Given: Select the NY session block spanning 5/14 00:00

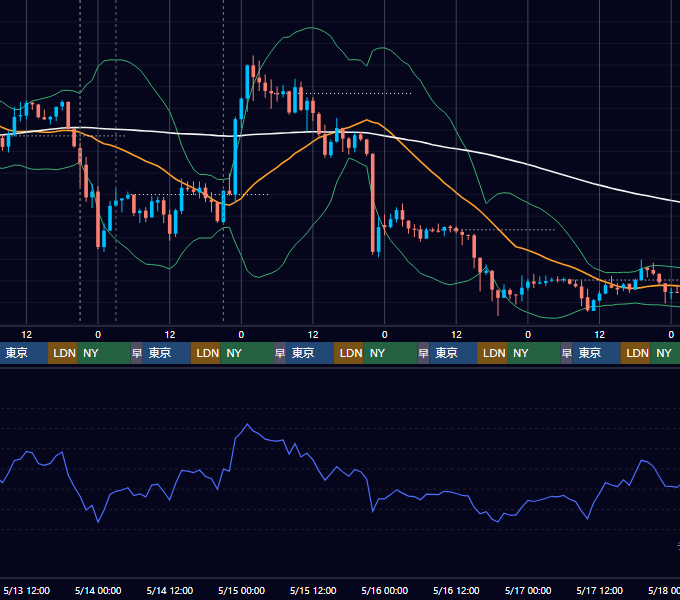Looking at the screenshot, I should (x=104, y=353).
